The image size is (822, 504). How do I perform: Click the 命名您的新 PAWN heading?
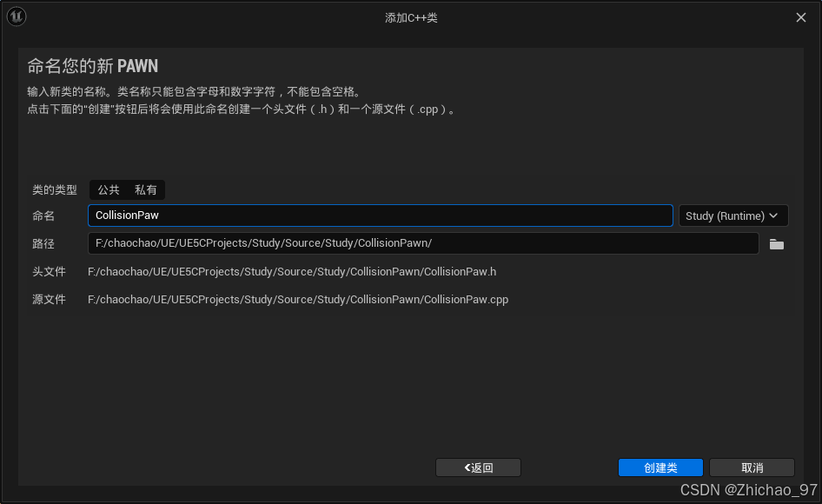click(x=93, y=66)
